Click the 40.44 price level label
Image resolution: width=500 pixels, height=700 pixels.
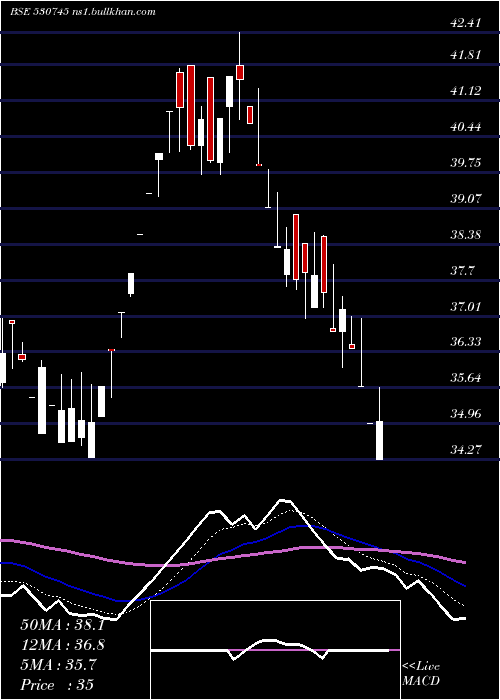[x=466, y=127]
